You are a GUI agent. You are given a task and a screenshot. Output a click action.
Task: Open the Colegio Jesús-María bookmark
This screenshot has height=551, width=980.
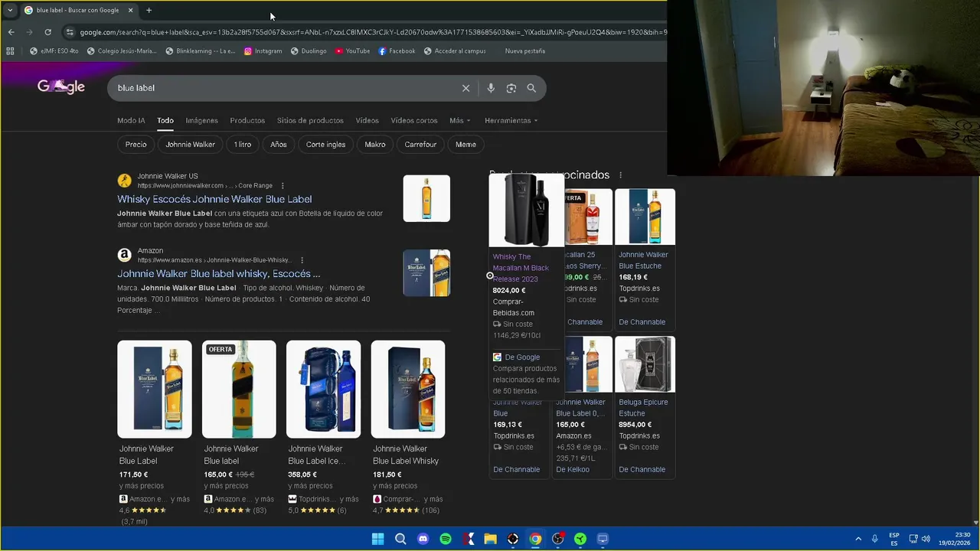[x=122, y=51]
